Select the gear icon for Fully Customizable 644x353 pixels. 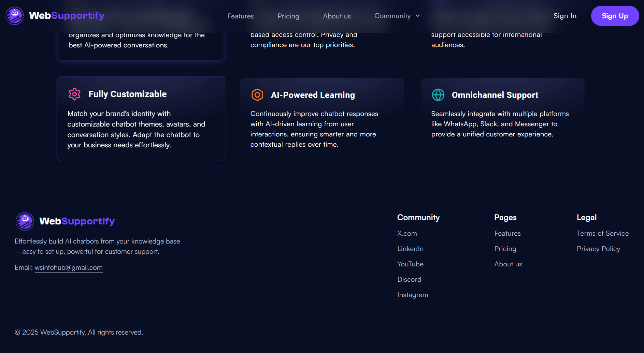tap(74, 94)
